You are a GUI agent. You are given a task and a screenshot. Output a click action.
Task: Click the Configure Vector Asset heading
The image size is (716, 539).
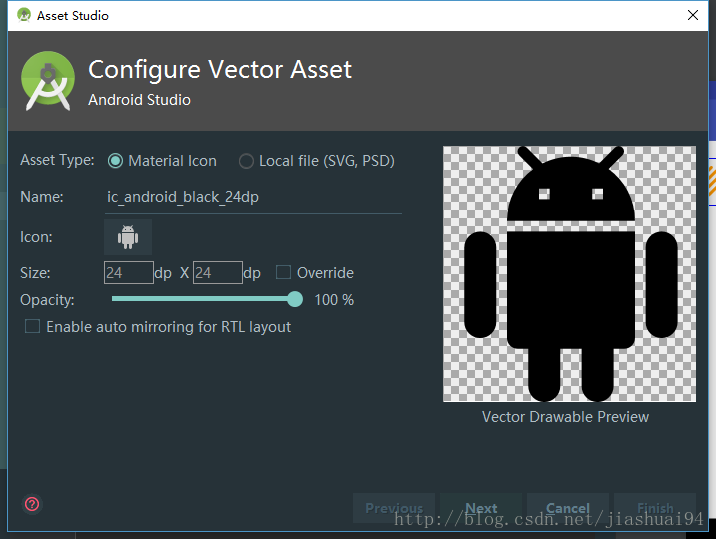(x=220, y=69)
